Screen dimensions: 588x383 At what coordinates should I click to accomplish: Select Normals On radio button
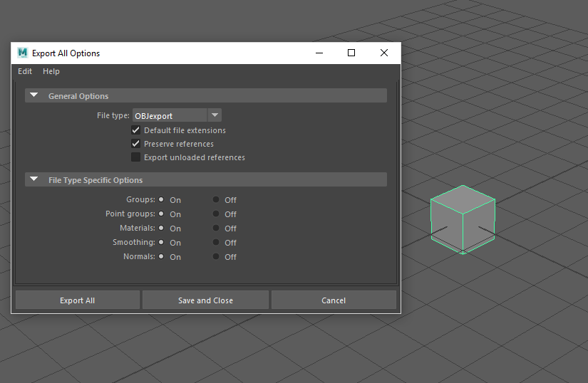(x=161, y=256)
